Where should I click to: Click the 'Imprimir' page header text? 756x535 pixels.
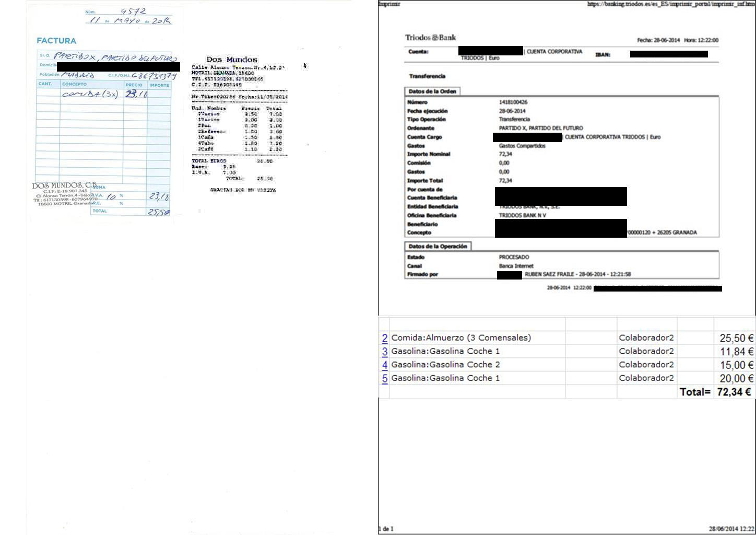(x=389, y=4)
